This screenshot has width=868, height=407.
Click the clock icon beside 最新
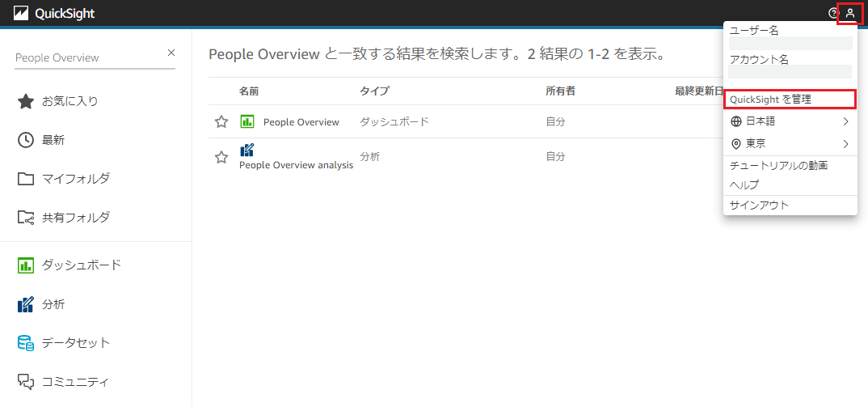[26, 140]
